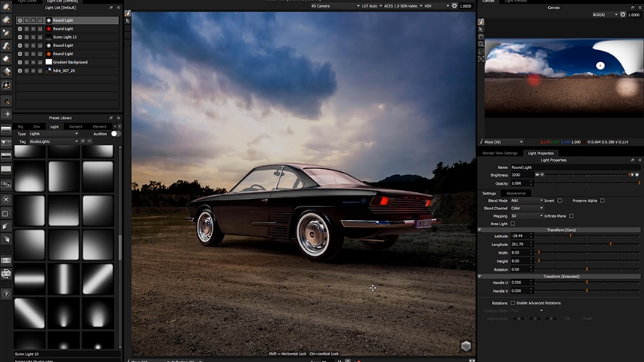Screen dimensions: 644x362
Task: Click the dotted circular icon in left toolbar
Action: [6, 85]
